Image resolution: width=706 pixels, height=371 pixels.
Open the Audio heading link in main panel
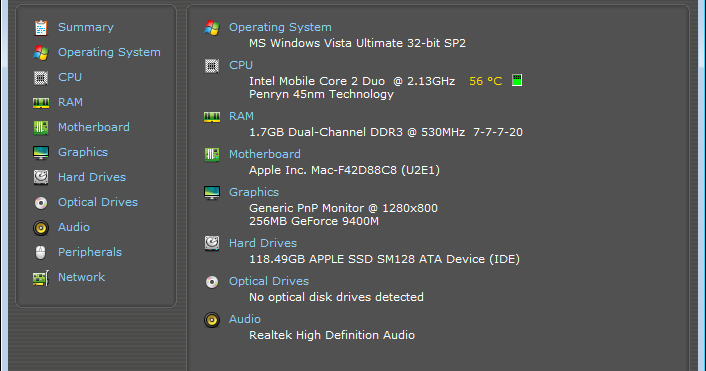pyautogui.click(x=245, y=319)
